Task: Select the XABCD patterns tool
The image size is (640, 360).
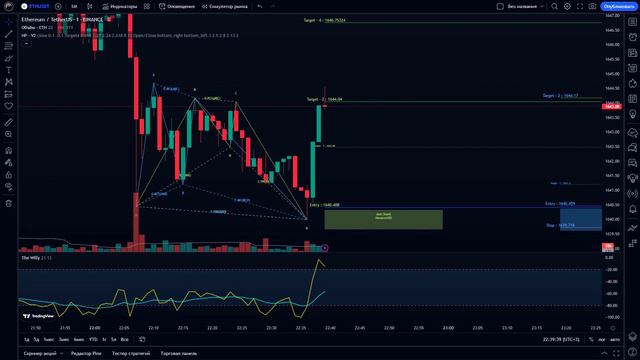Action: (x=9, y=82)
